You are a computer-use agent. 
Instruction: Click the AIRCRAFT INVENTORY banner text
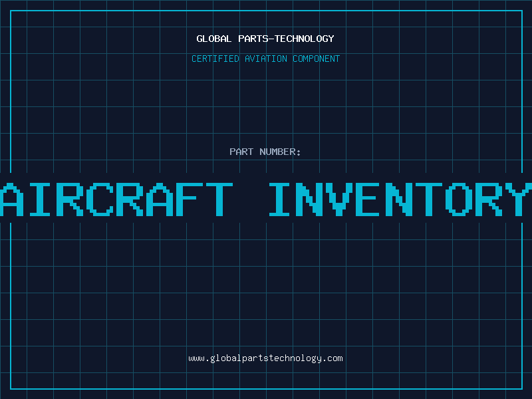[x=266, y=199]
